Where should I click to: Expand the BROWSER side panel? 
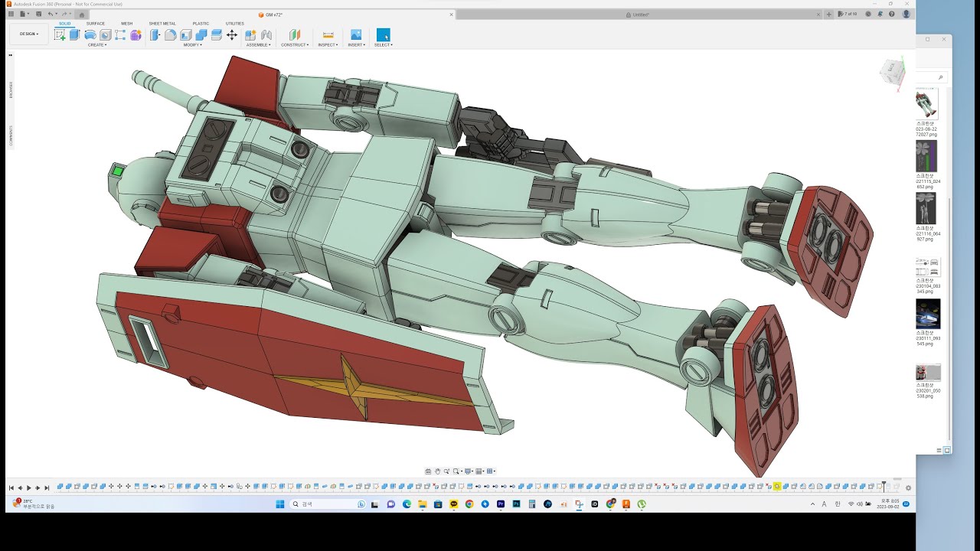click(x=11, y=90)
